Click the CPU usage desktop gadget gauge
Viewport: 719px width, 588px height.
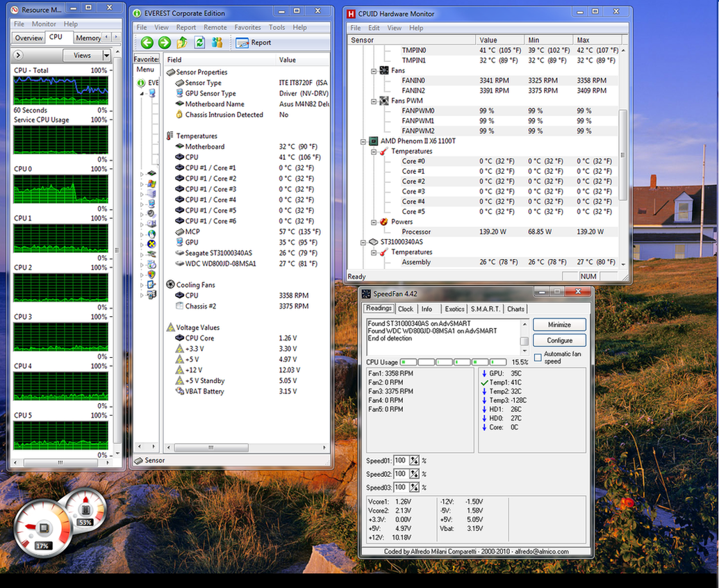click(42, 529)
